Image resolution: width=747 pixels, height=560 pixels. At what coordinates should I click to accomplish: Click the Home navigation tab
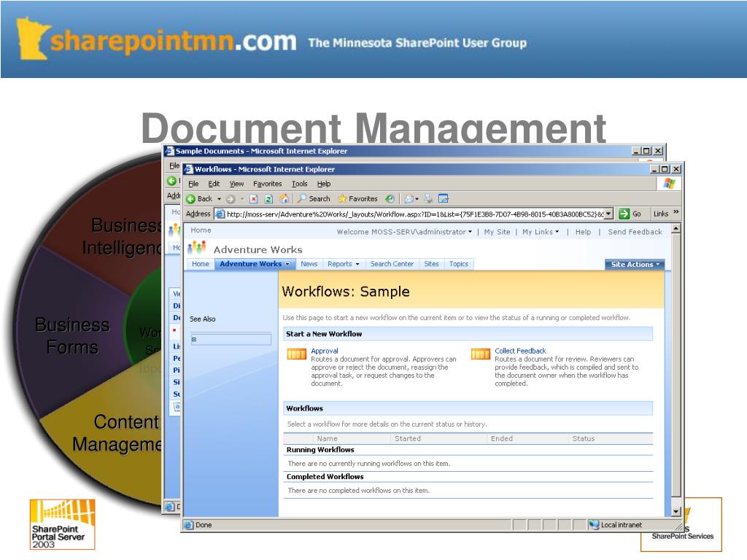pyautogui.click(x=201, y=264)
